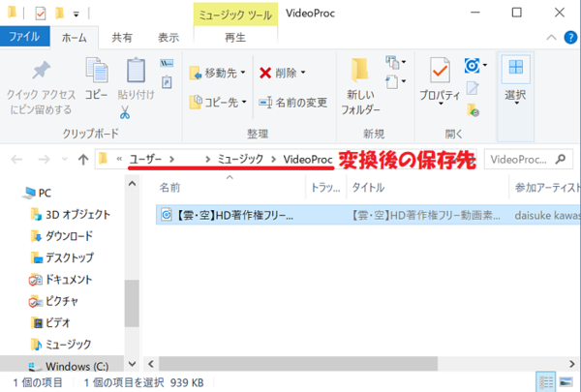Select the 【雲･空】HD著作権フリー audio file
Viewport: 581px width, 392px height.
[368, 215]
